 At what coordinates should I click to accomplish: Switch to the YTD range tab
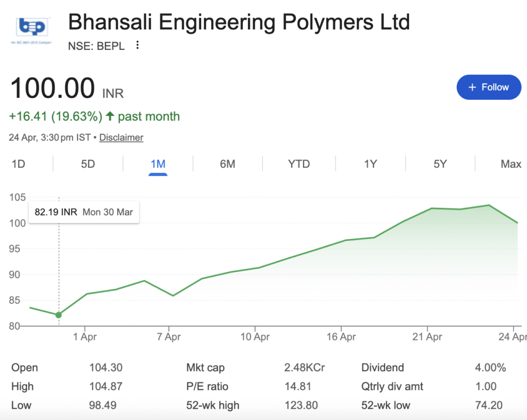pyautogui.click(x=299, y=164)
